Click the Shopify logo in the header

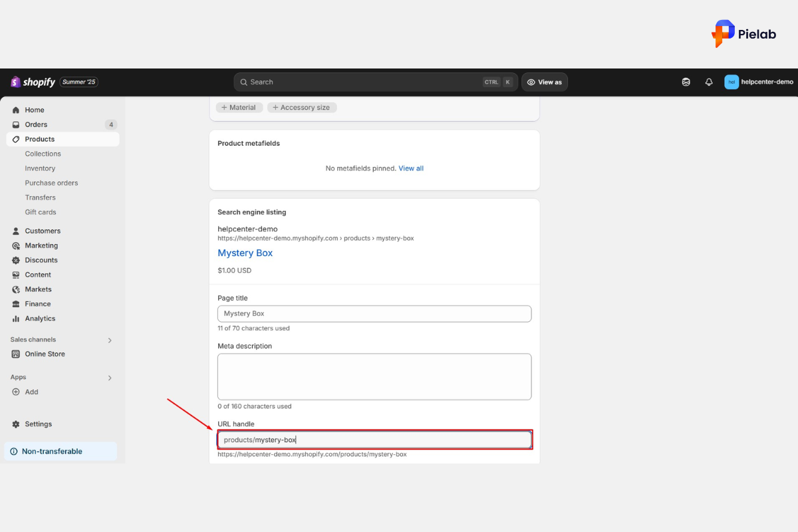(x=33, y=82)
